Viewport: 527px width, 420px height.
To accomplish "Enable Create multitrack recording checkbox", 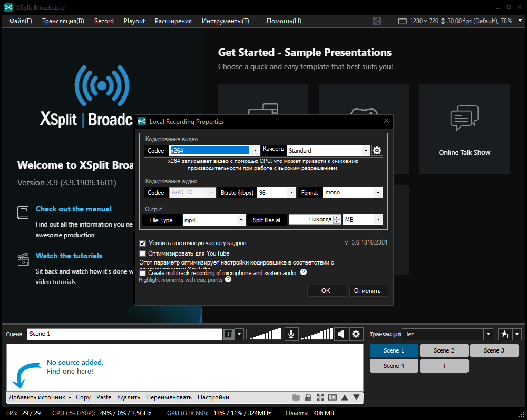I will 142,273.
